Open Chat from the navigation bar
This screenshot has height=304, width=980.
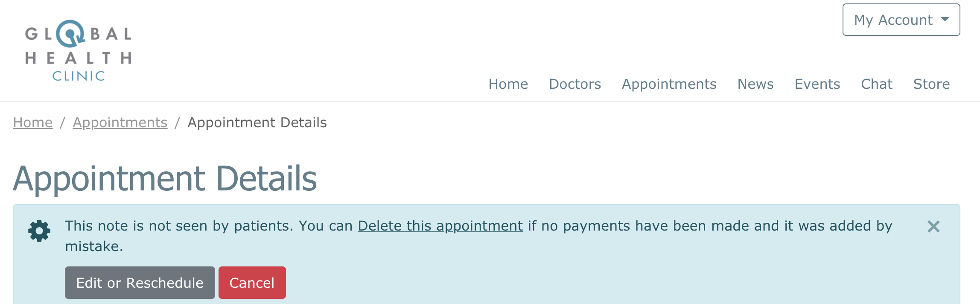pyautogui.click(x=876, y=84)
